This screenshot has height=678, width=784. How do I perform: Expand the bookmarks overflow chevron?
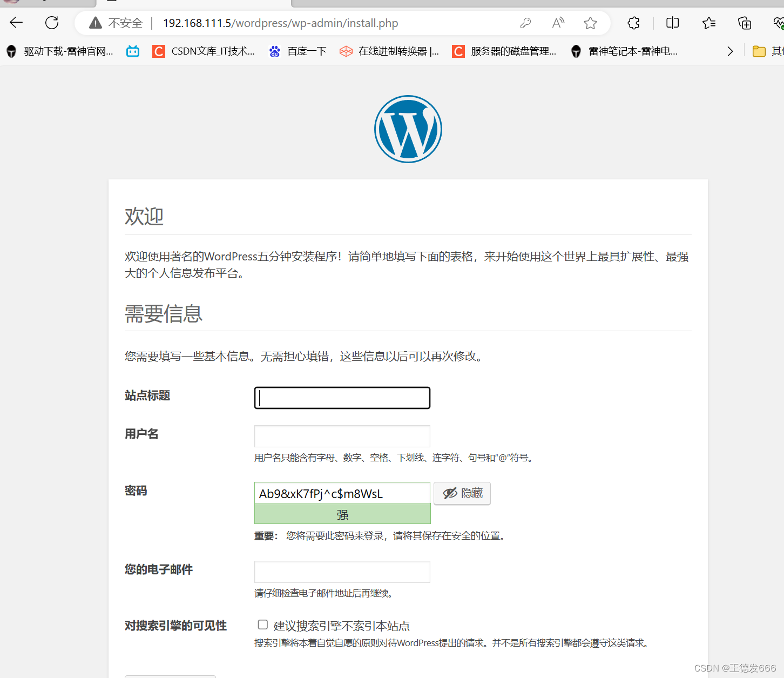(x=730, y=51)
